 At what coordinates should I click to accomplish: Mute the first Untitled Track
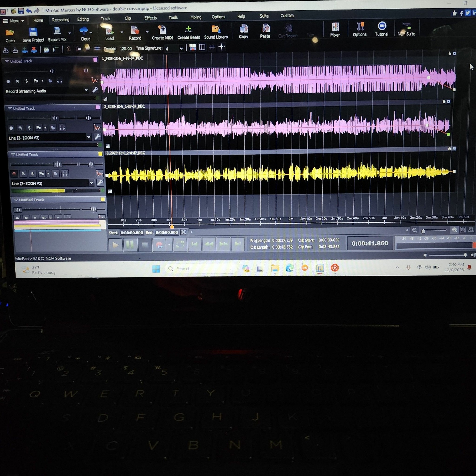pyautogui.click(x=17, y=81)
